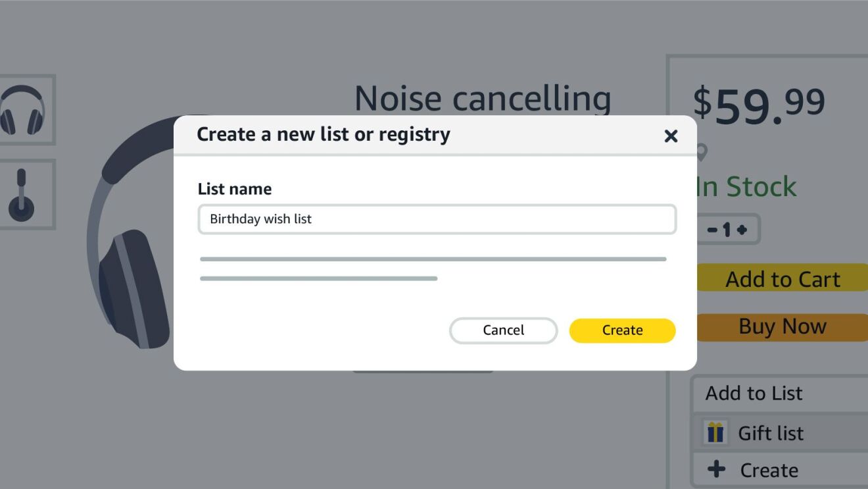The width and height of the screenshot is (868, 489).
Task: Click the In Stock status text
Action: (747, 187)
